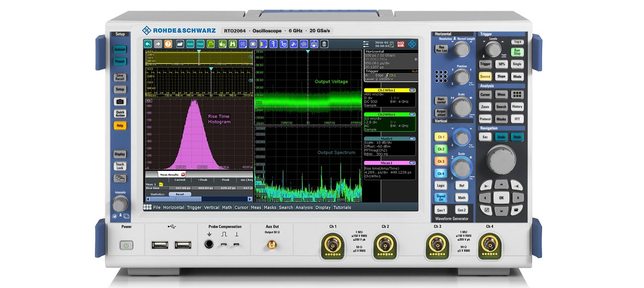Push the folder navigation key beside down arrow
The height and width of the screenshot is (288, 644).
[x=516, y=210]
